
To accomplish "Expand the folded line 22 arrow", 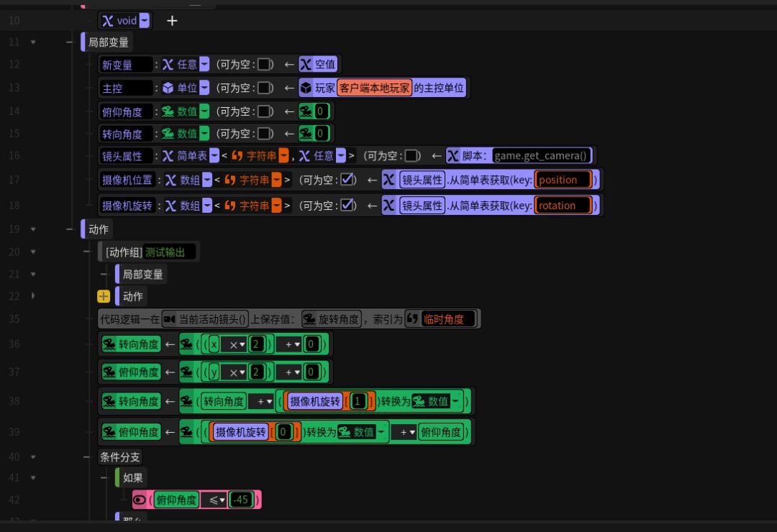I will pos(33,296).
